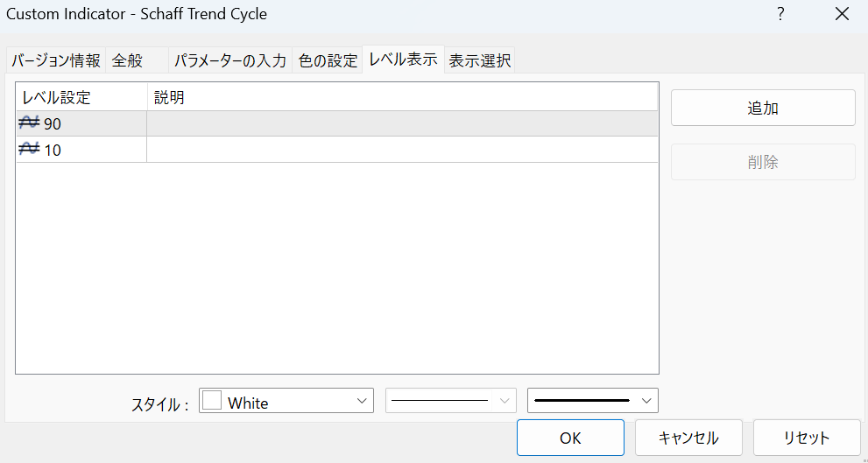The image size is (868, 463).
Task: Select the レベル表示 tab
Action: pyautogui.click(x=403, y=60)
